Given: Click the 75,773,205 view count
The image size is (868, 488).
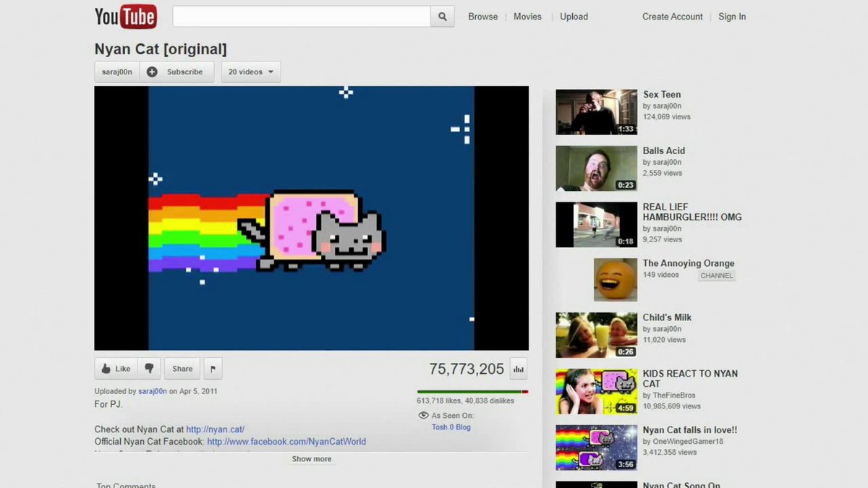Looking at the screenshot, I should coord(467,369).
